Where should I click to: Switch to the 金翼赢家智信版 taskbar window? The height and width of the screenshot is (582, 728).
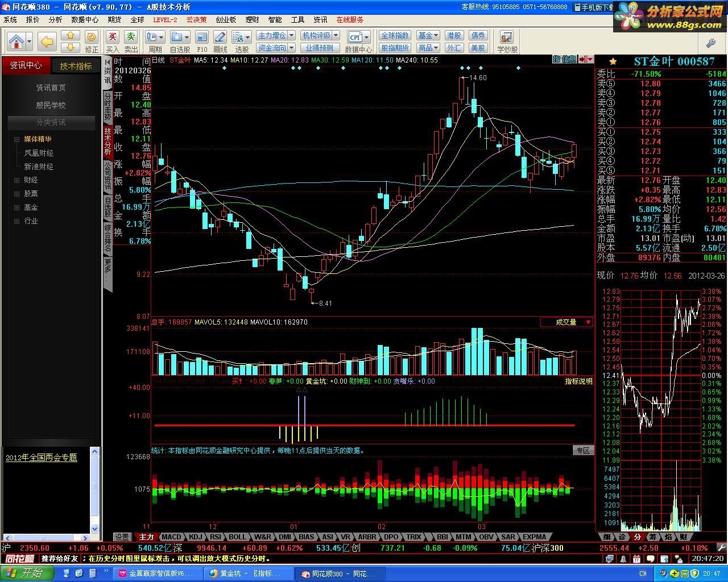click(x=157, y=573)
